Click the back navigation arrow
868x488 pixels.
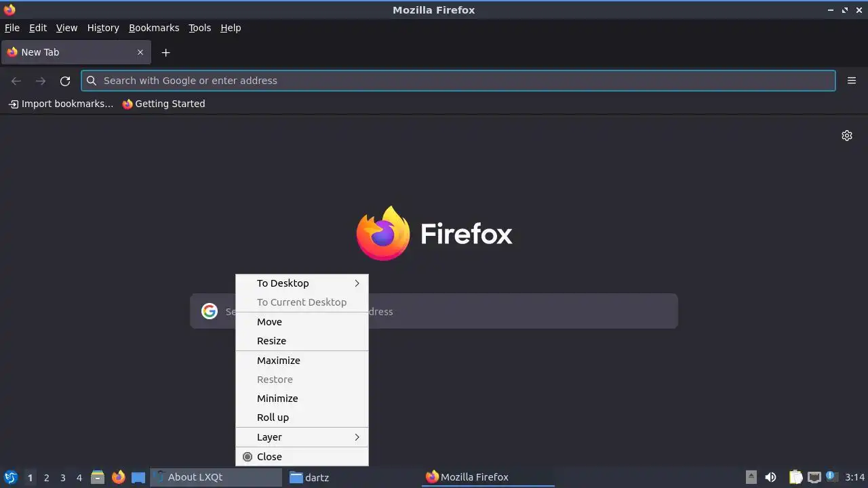click(16, 81)
